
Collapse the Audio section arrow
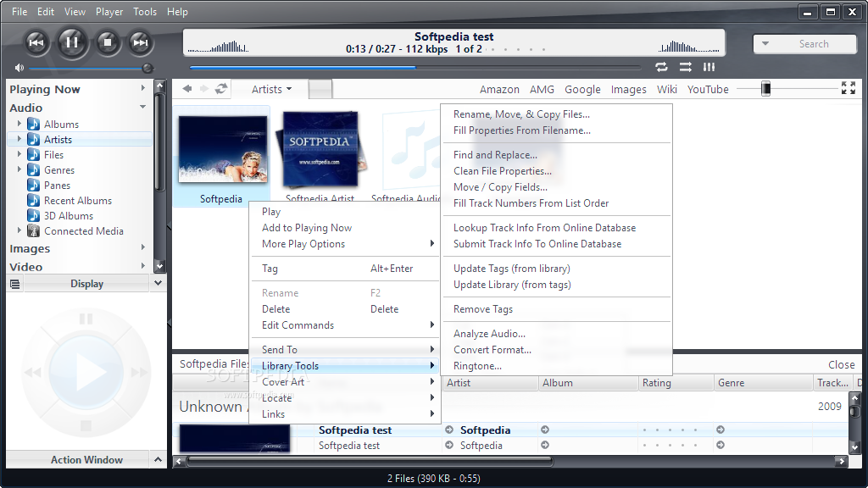142,107
